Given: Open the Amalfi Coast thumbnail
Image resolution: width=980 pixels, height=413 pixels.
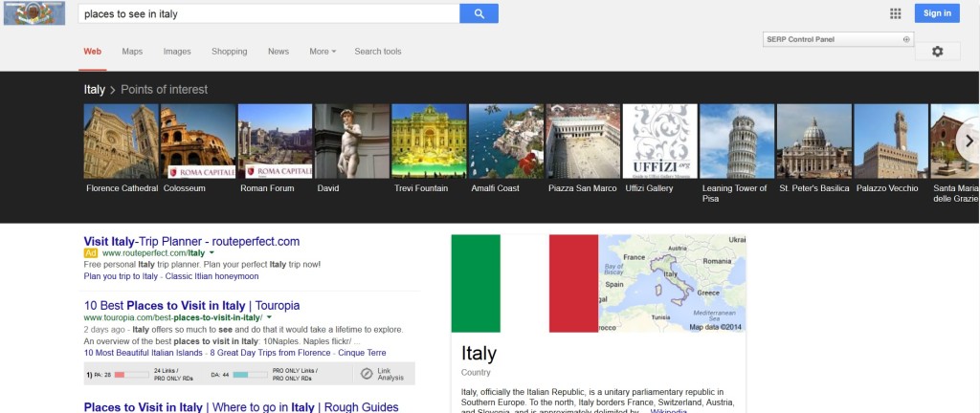Looking at the screenshot, I should click(506, 141).
